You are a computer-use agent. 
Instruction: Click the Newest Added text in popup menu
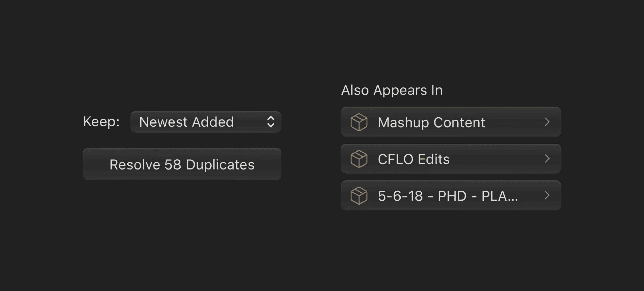(x=186, y=122)
